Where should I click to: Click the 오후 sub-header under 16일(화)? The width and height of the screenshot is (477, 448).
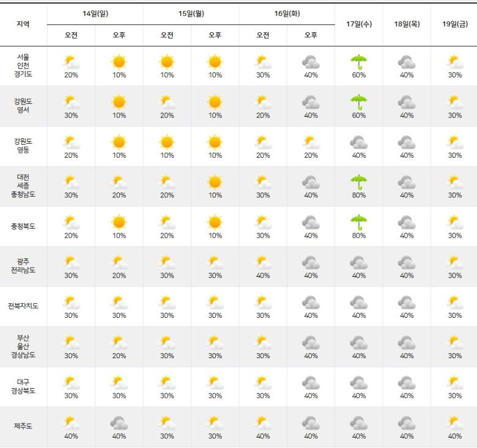click(311, 35)
